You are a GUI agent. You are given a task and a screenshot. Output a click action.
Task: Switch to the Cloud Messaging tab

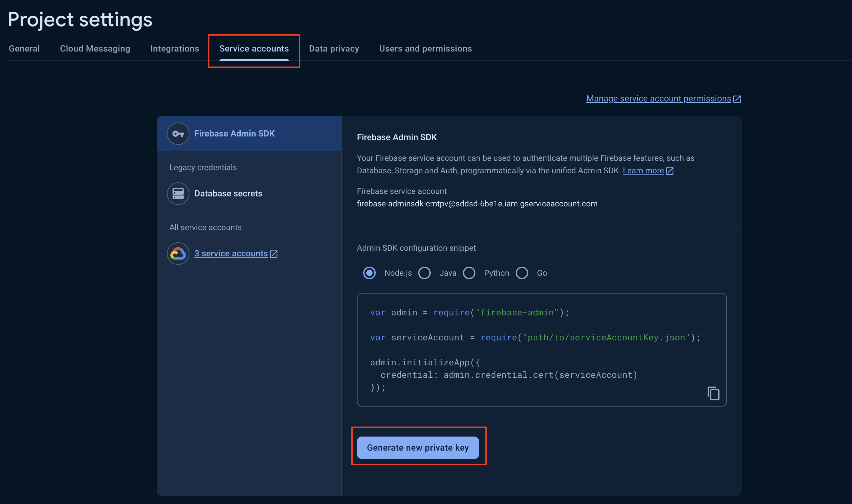click(95, 49)
